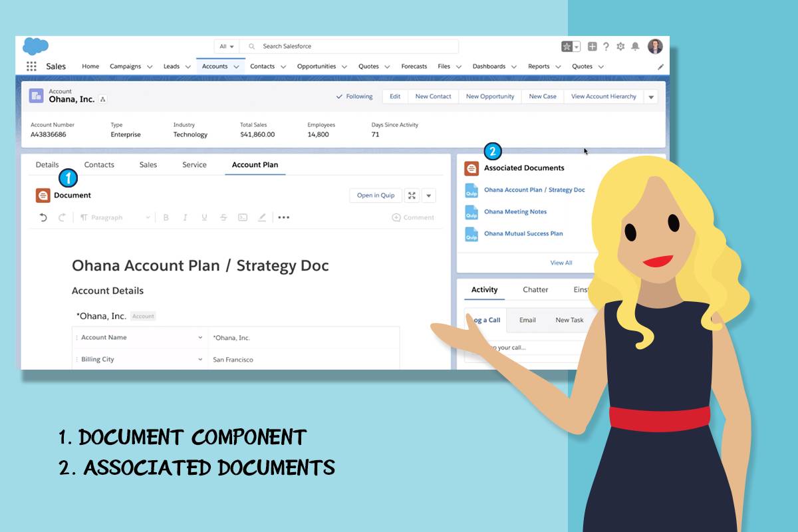Open the Setup gear icon
Screen dimensions: 798x532
pos(620,47)
